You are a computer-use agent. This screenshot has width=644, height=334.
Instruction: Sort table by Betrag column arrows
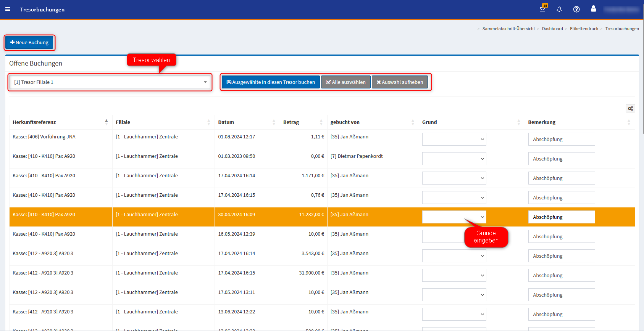(321, 122)
